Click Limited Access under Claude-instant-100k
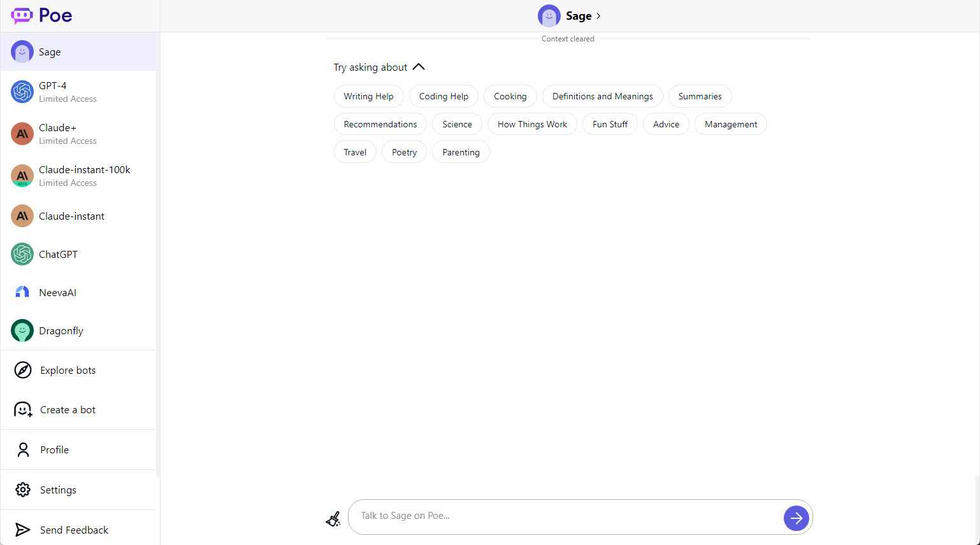The width and height of the screenshot is (980, 545). coord(68,183)
